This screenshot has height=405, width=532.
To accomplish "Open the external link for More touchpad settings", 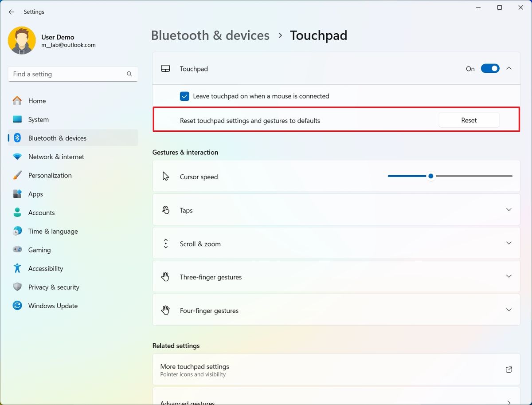I will pyautogui.click(x=509, y=370).
